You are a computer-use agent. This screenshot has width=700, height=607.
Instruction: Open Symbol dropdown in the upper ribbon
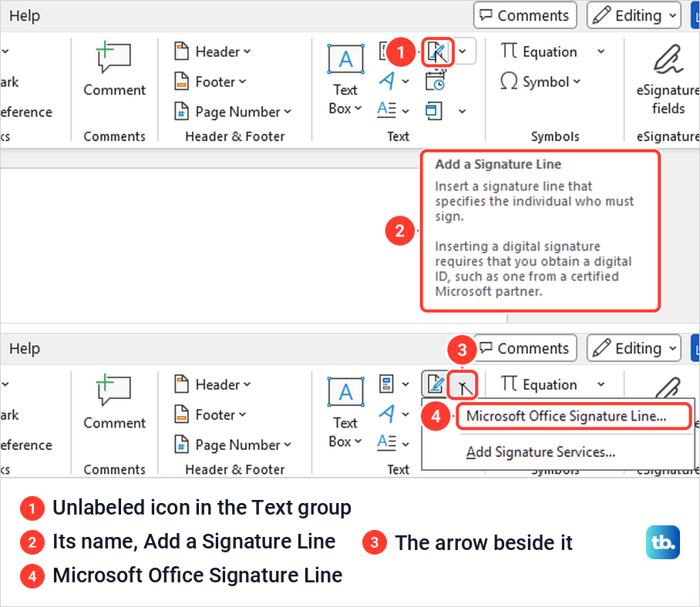[540, 82]
